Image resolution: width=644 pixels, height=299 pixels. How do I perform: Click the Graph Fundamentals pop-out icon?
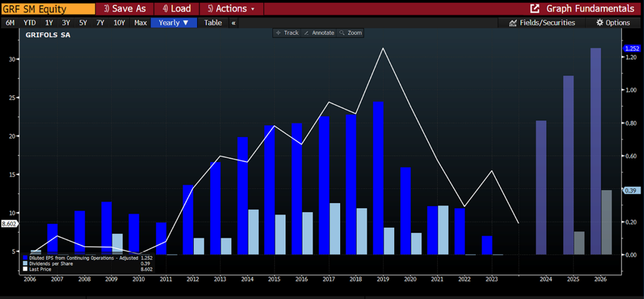pyautogui.click(x=534, y=9)
